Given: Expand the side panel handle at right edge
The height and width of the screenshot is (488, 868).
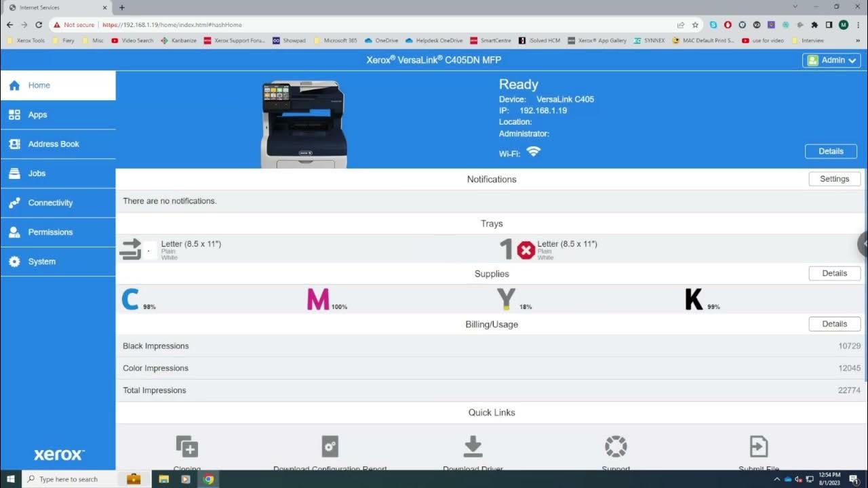Looking at the screenshot, I should [863, 244].
